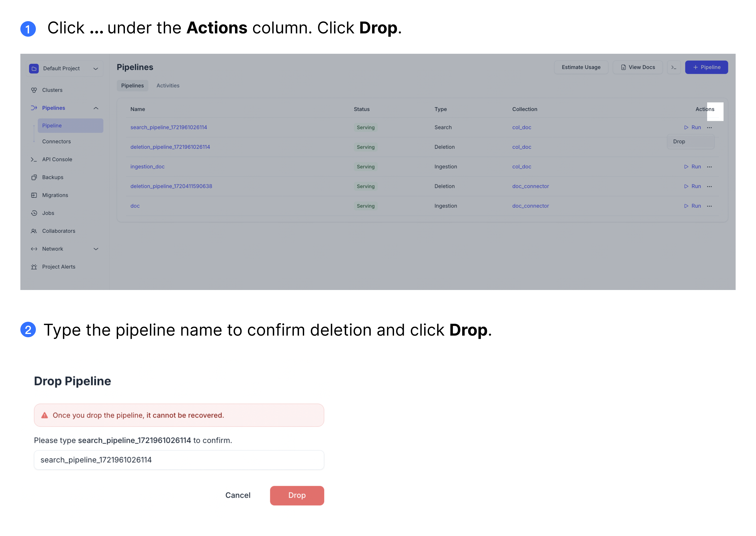Screen dimensions: 756x536
Task: Click the Project Alerts icon in sidebar
Action: (33, 266)
